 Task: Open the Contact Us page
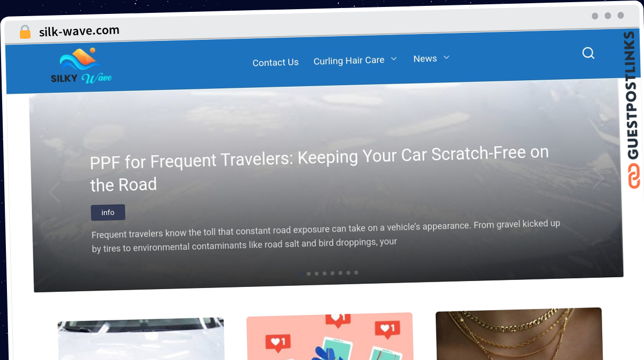pos(275,62)
